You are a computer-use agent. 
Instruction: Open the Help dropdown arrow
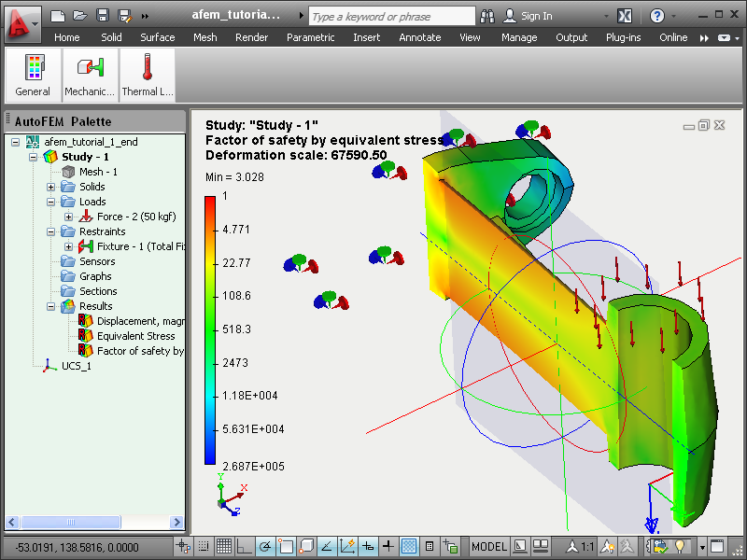(x=673, y=16)
